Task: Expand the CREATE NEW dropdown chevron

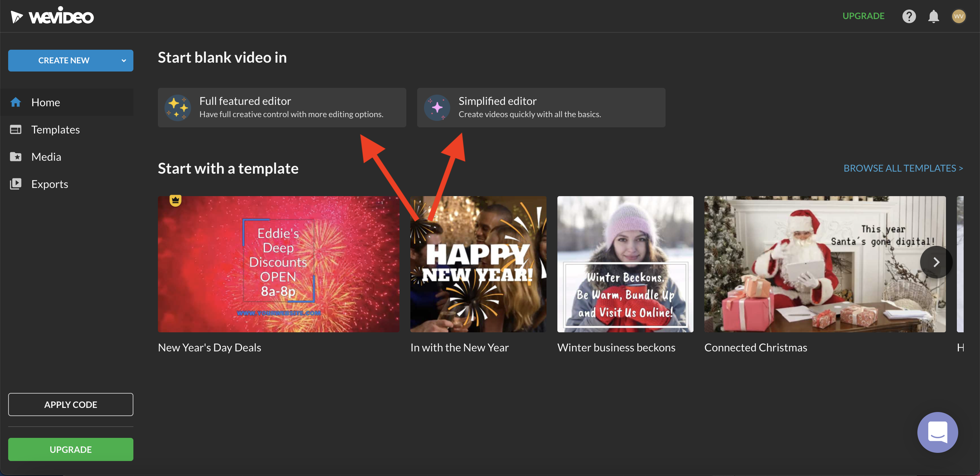Action: tap(123, 60)
